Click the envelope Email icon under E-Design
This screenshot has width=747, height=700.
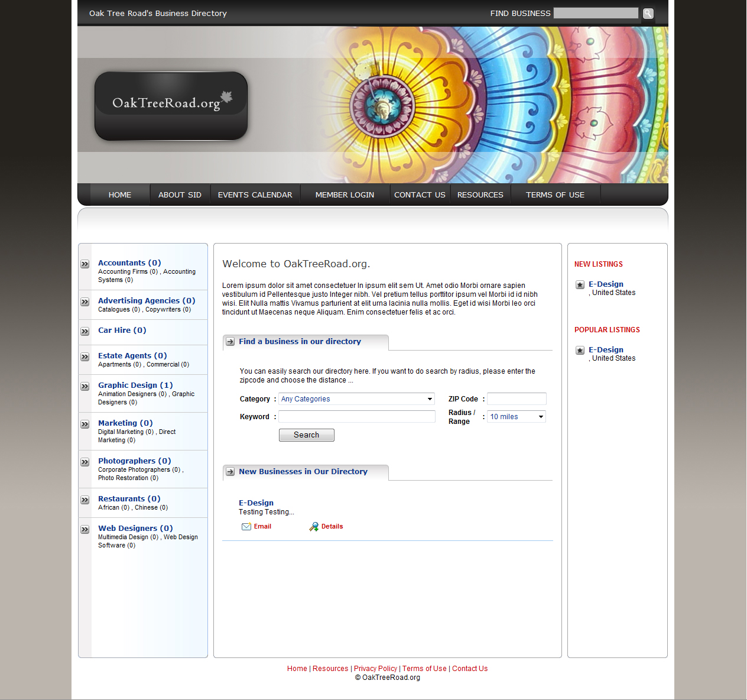(246, 527)
